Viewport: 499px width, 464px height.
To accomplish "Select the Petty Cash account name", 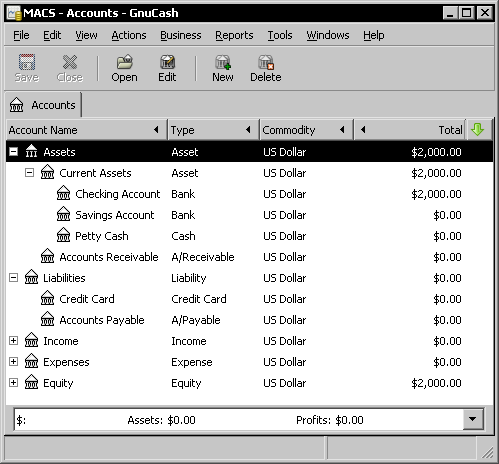I will (102, 236).
